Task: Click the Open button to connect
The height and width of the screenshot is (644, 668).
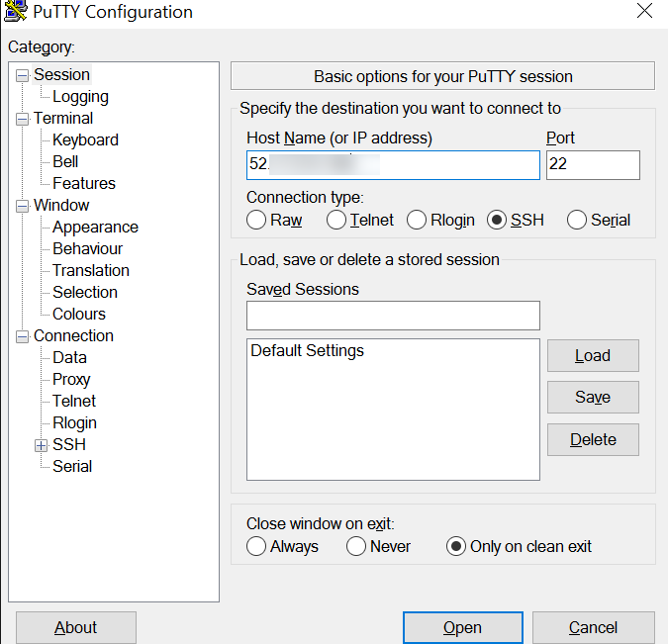Action: coord(462,627)
